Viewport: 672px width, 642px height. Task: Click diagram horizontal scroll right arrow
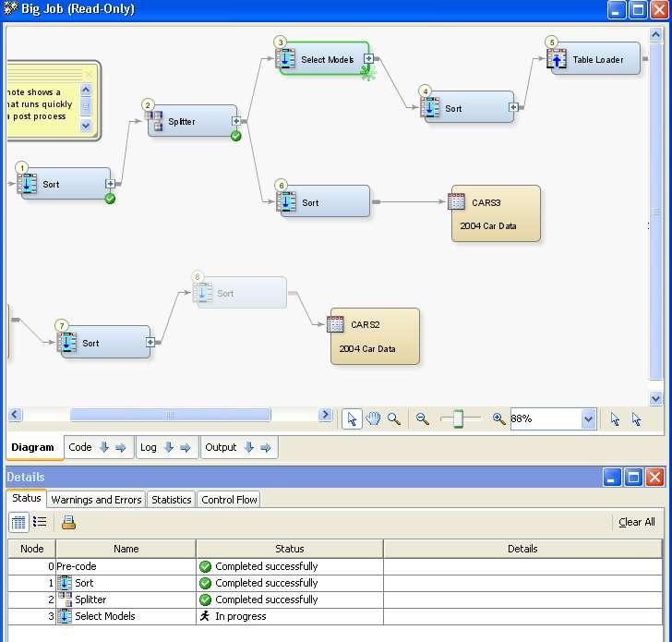coord(325,414)
